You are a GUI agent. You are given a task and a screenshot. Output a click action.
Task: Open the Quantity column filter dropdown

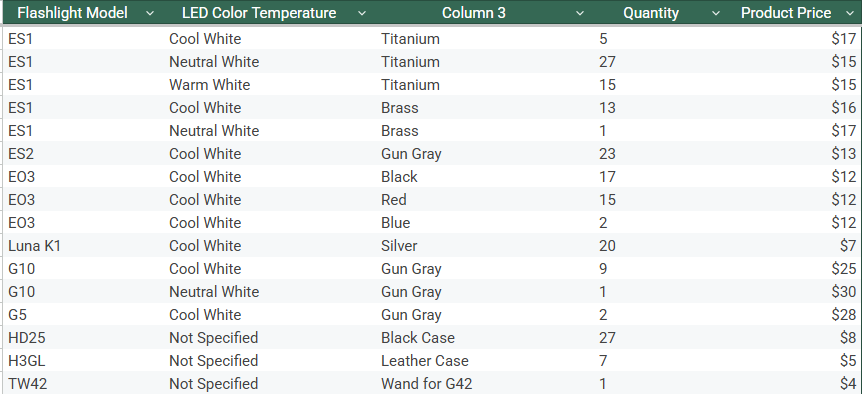pos(715,13)
